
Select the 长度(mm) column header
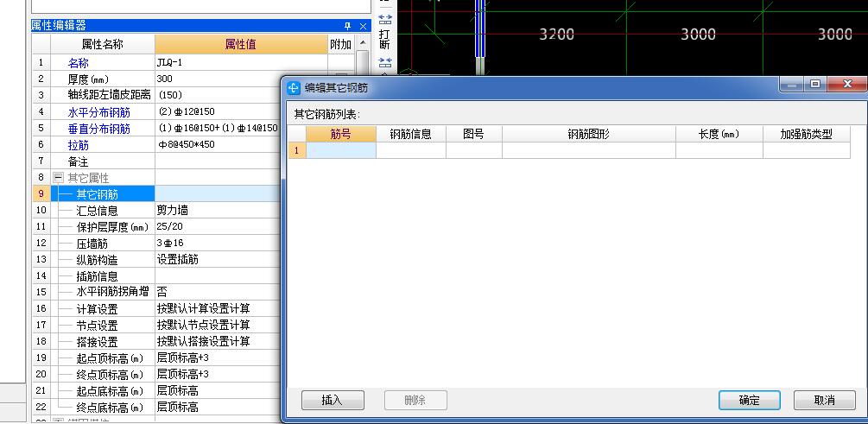point(719,134)
